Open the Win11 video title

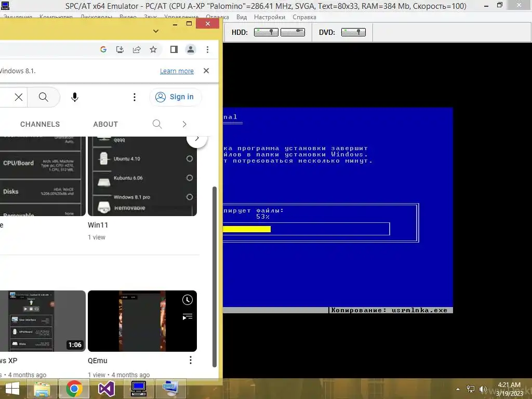click(98, 225)
